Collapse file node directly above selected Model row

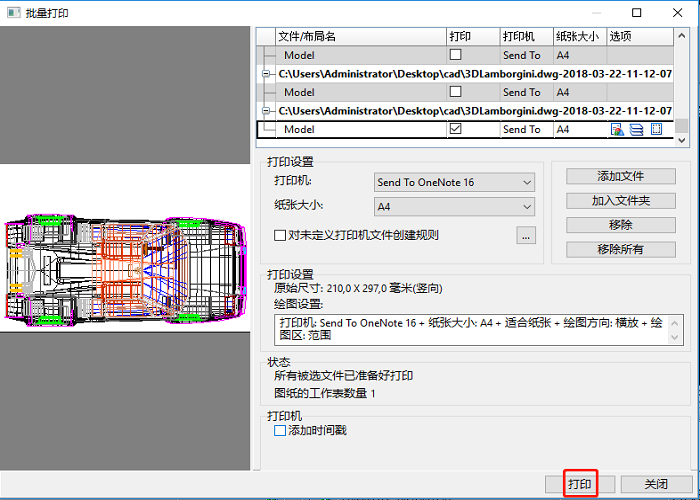point(267,111)
